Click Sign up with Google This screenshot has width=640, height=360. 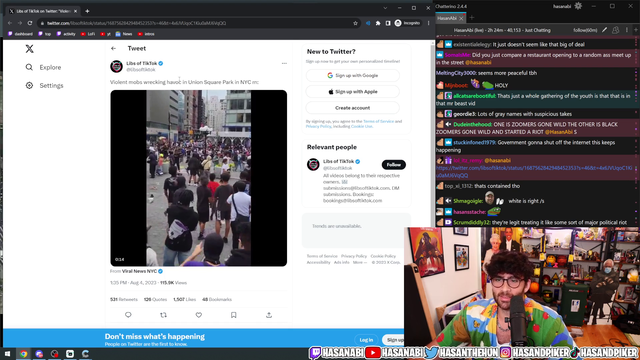[x=353, y=76]
